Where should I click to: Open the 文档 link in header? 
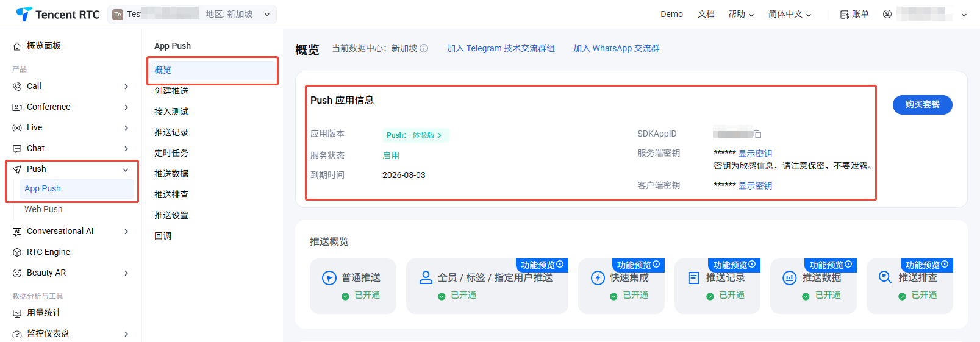coord(706,14)
